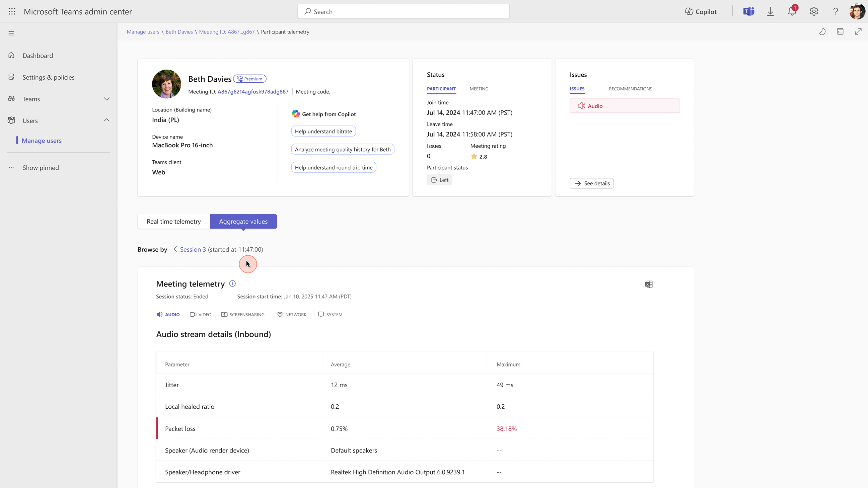Switch to Real time telemetry

174,222
